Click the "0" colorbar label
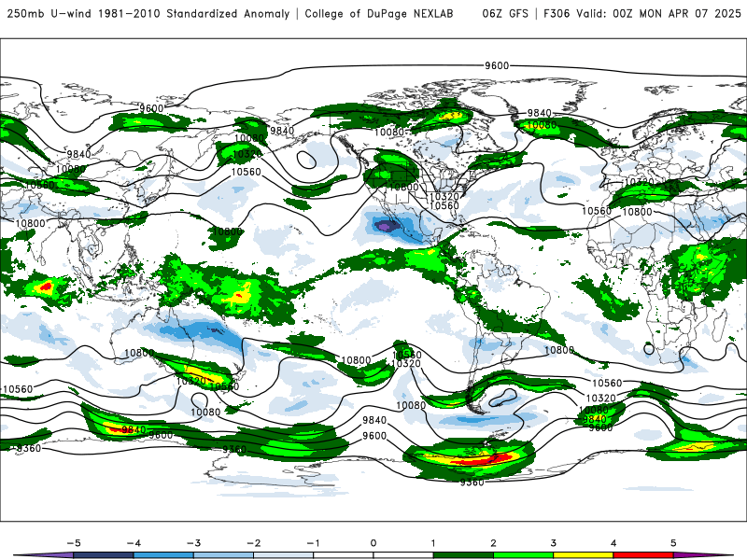The image size is (747, 560). (x=373, y=543)
